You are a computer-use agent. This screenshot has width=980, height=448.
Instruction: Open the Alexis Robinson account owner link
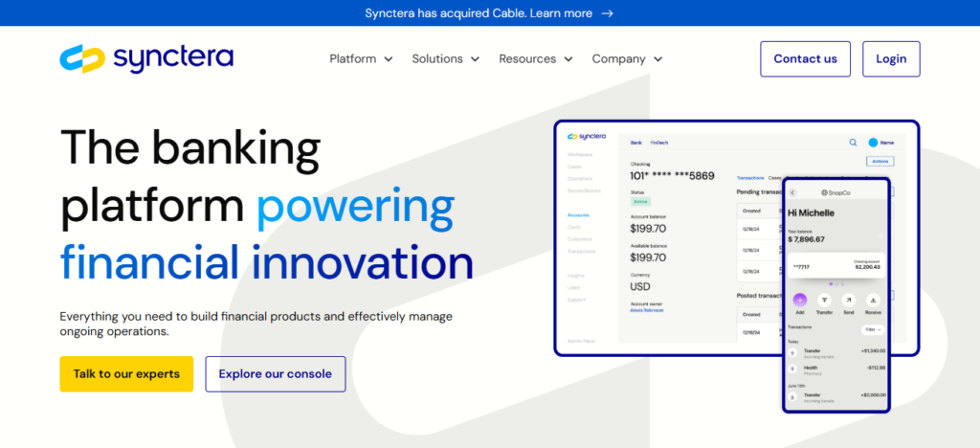(647, 310)
